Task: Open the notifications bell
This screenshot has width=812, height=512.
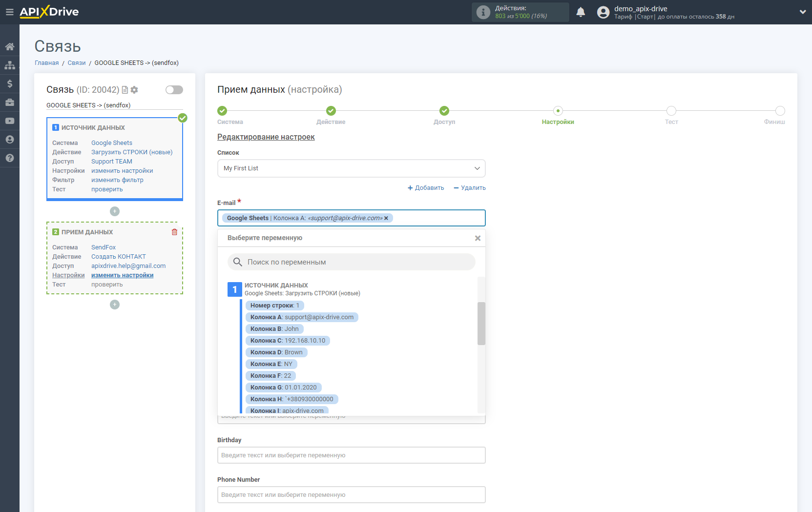Action: point(581,12)
